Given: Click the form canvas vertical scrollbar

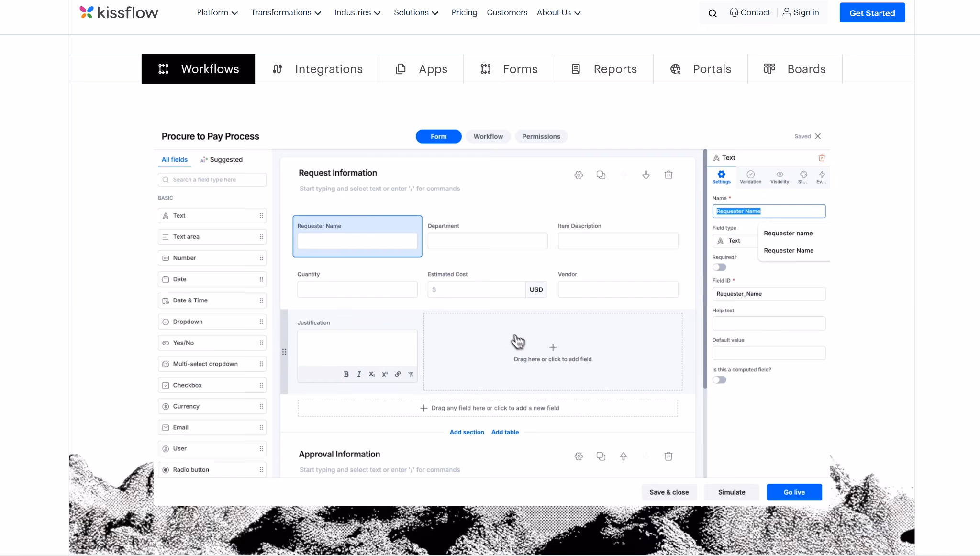Looking at the screenshot, I should (x=705, y=269).
